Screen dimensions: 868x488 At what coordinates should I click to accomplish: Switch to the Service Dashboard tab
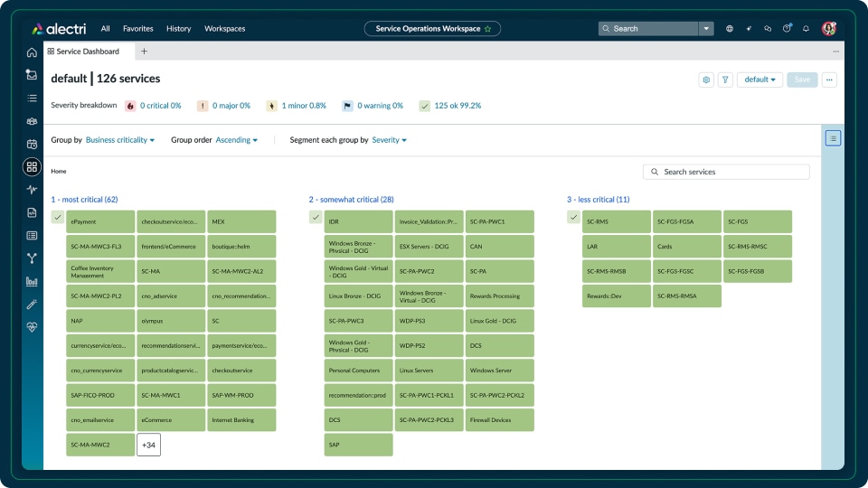coord(87,52)
